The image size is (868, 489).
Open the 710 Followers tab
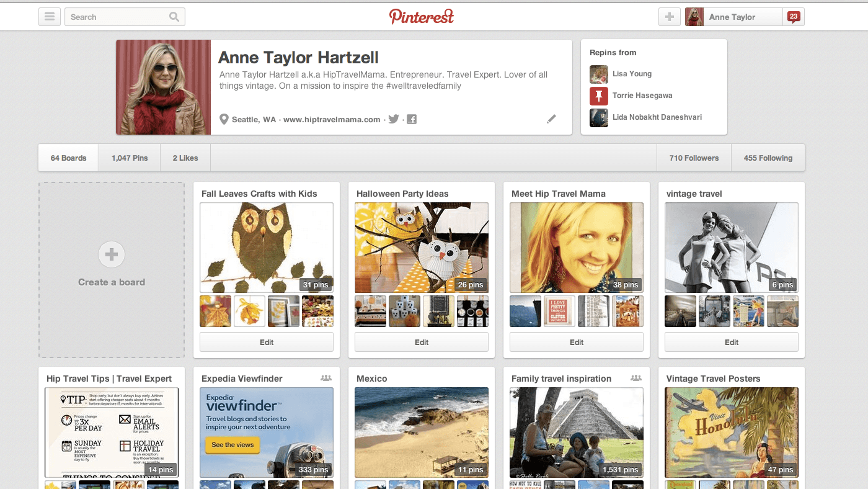coord(694,158)
